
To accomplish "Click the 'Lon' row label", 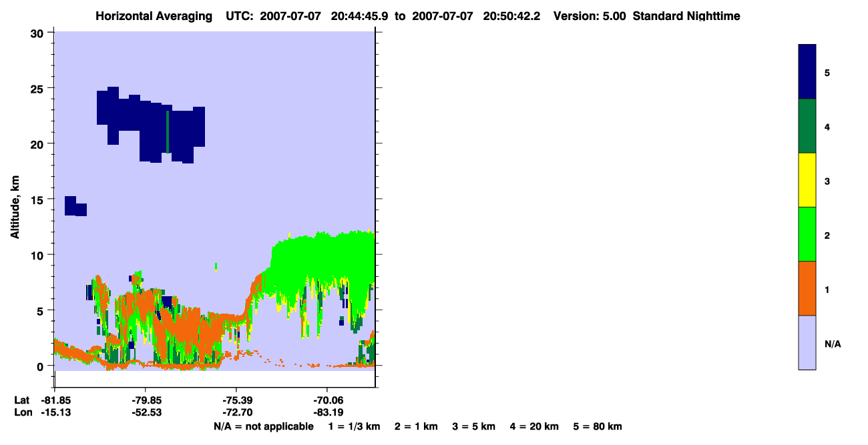I will point(23,412).
